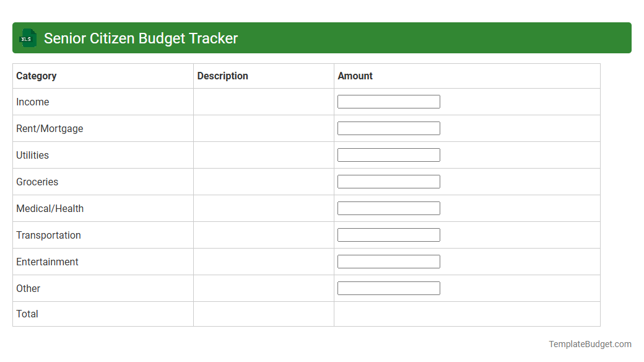Click the Entertainment category label

point(47,262)
